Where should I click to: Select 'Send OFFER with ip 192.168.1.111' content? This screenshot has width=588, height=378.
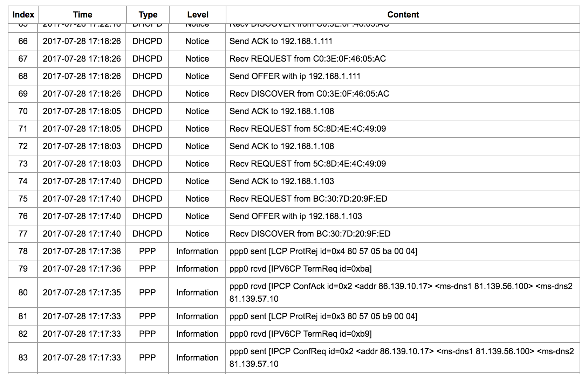295,76
